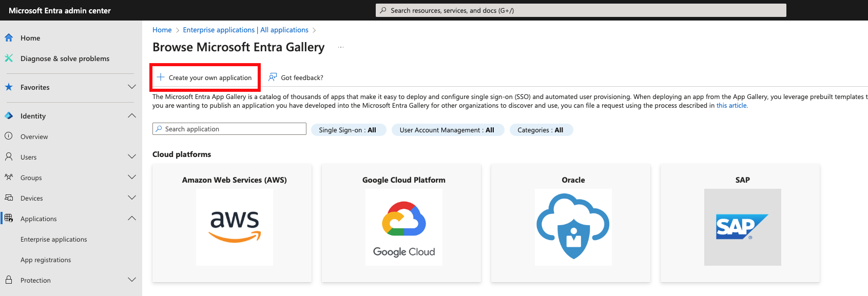
Task: Go to App registrations in sidebar
Action: (46, 260)
